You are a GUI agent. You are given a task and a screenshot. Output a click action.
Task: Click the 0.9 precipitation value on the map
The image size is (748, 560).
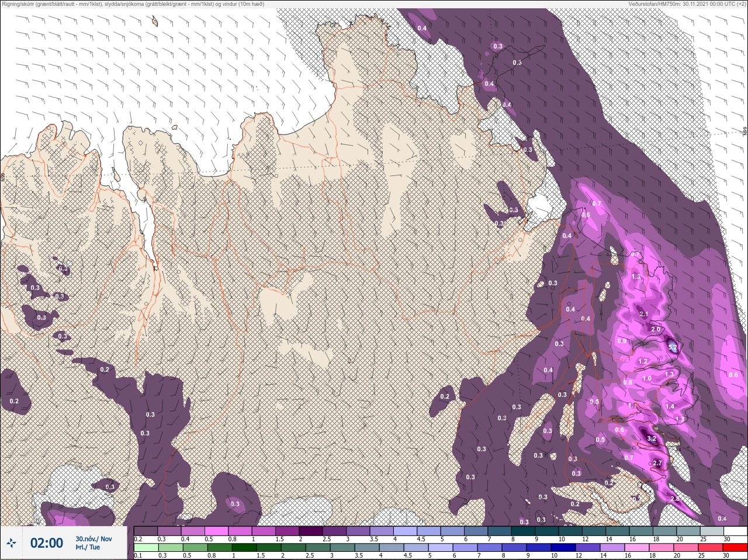(x=622, y=341)
